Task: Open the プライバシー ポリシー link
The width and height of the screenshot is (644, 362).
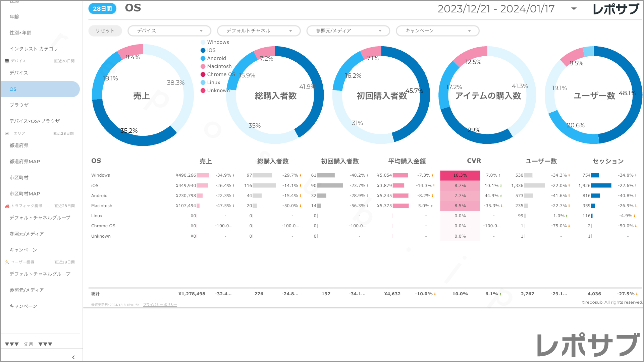Action: tap(160, 305)
